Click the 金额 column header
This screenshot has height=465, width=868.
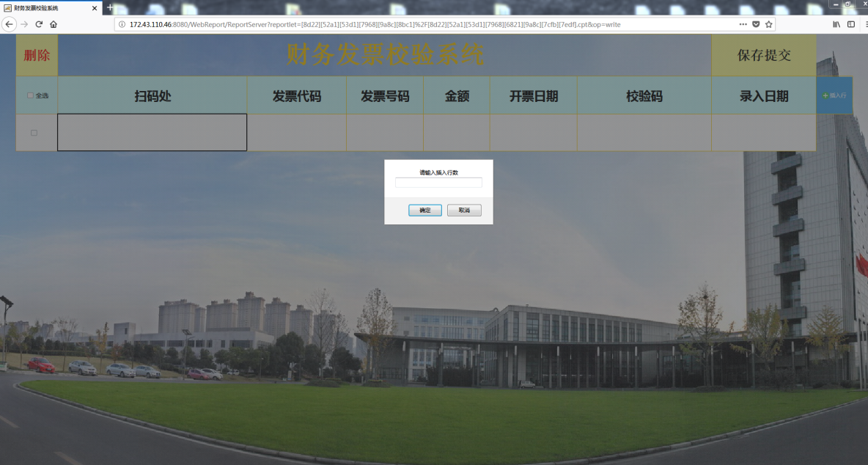(457, 95)
